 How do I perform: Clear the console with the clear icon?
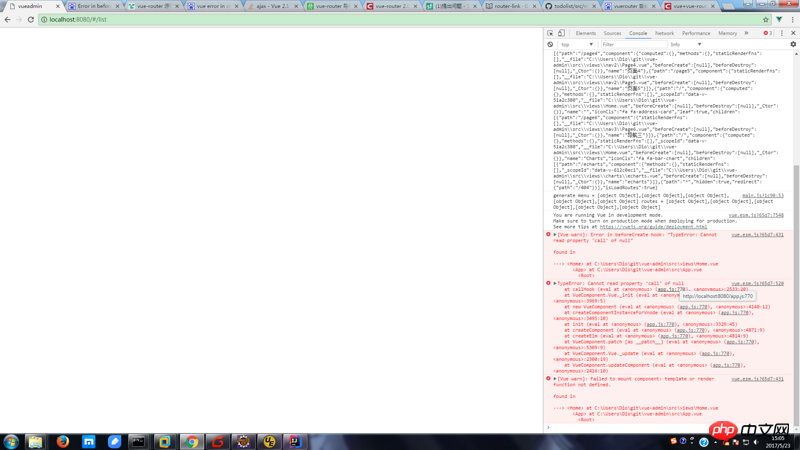[x=550, y=44]
